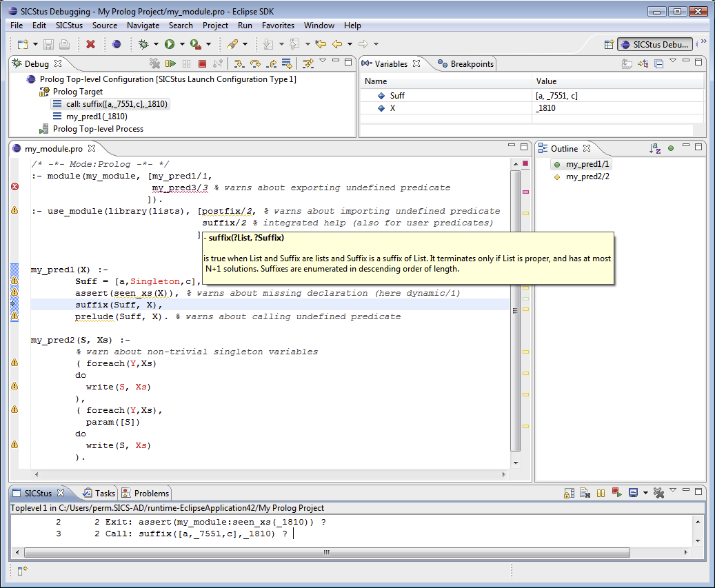Click the Open Perspective icon

[x=609, y=44]
